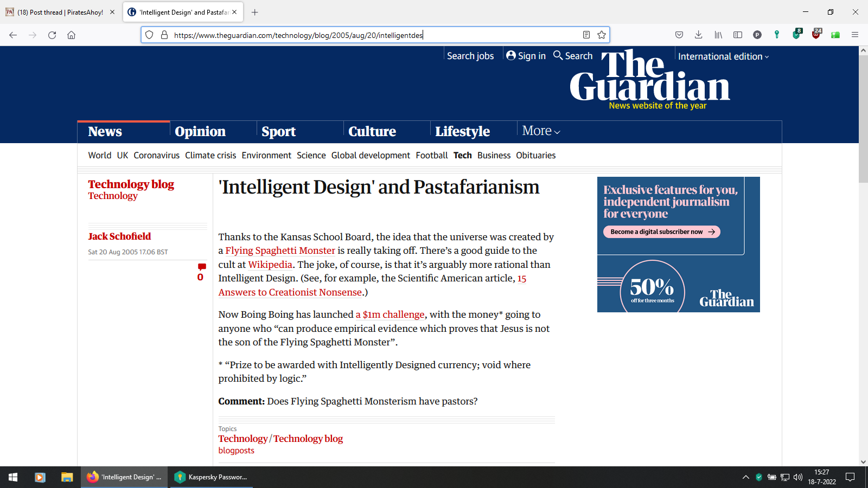Image resolution: width=868 pixels, height=488 pixels.
Task: Go to Climate crisis subsection
Action: pos(210,155)
